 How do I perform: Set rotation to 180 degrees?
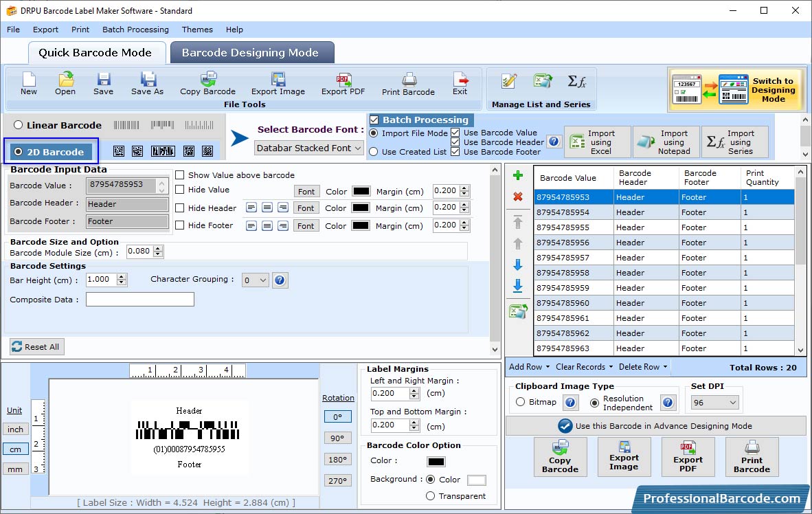tap(337, 460)
